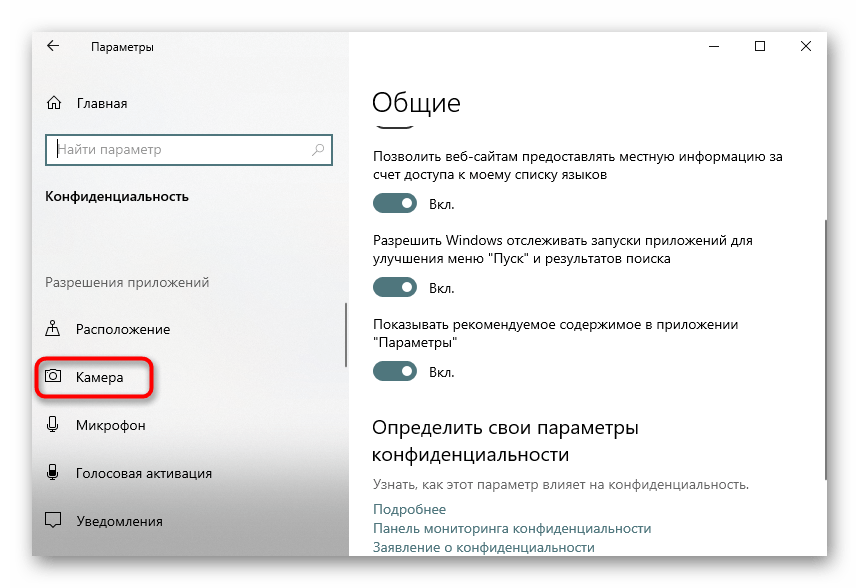Image resolution: width=859 pixels, height=588 pixels.
Task: Click the Разрешения приложений group label
Action: (127, 282)
